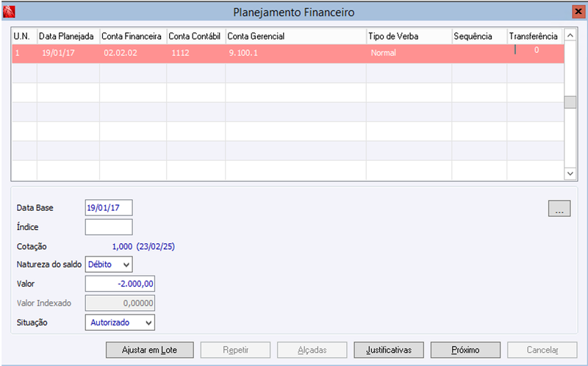Viewport: 588px width, 366px height.
Task: Click the vertical scrollbar thumb
Action: [x=570, y=102]
